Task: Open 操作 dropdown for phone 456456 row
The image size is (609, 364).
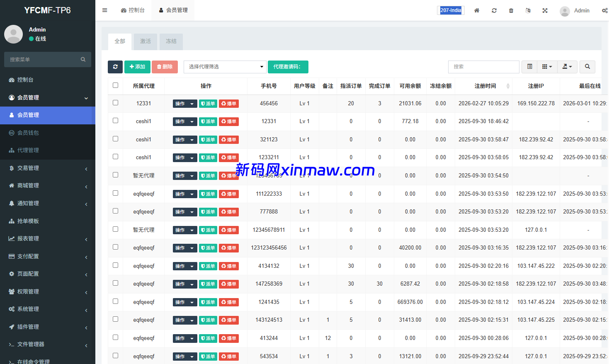Action: 184,104
